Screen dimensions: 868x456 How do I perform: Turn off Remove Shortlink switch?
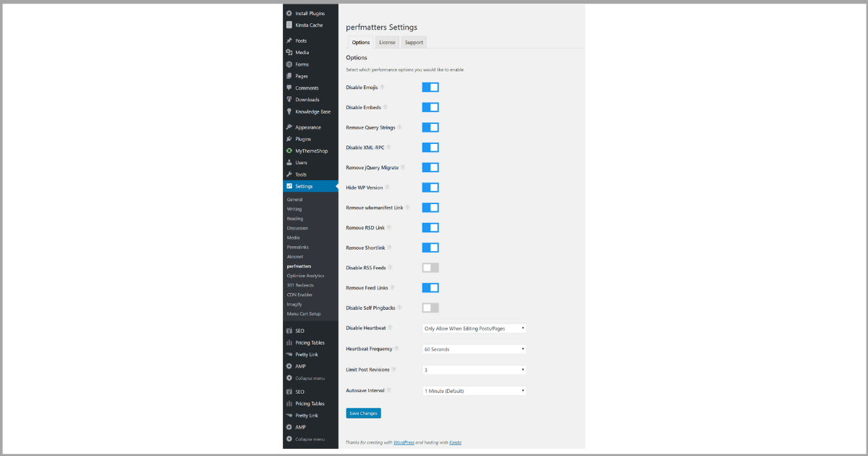pos(430,248)
